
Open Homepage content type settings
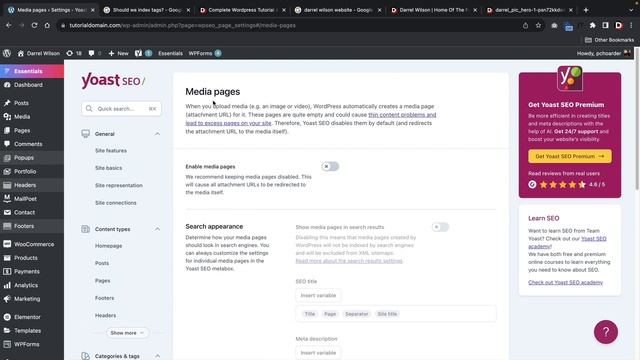109,246
